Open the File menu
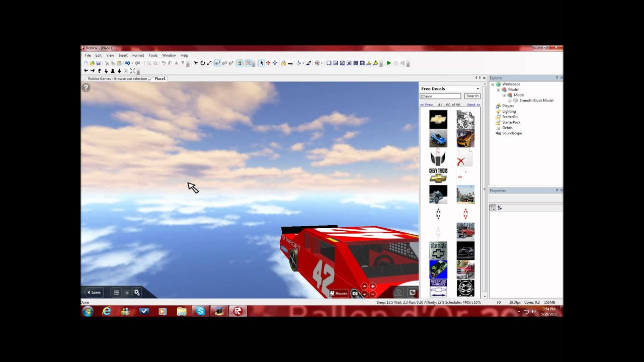Image resolution: width=644 pixels, height=362 pixels. tap(88, 55)
